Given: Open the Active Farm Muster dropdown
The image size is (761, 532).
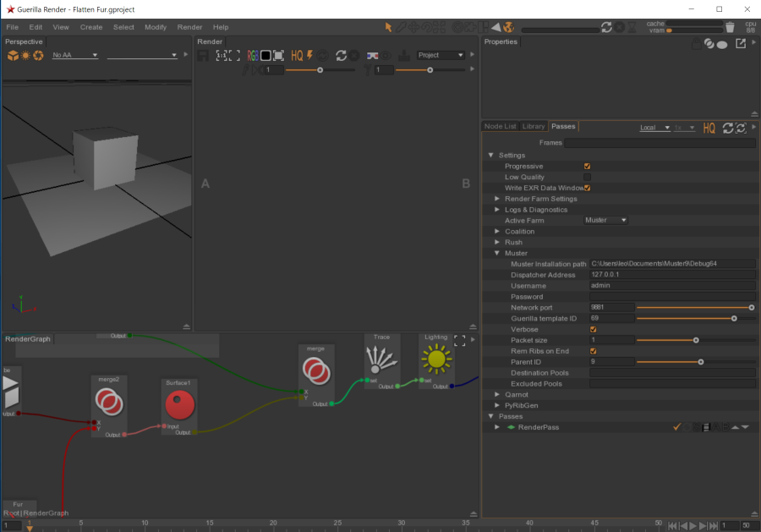Looking at the screenshot, I should click(x=606, y=221).
